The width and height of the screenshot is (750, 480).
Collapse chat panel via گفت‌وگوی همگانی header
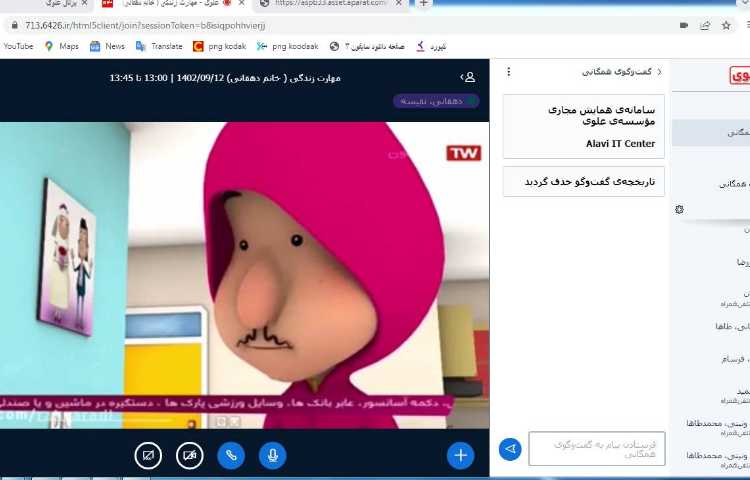click(x=621, y=72)
